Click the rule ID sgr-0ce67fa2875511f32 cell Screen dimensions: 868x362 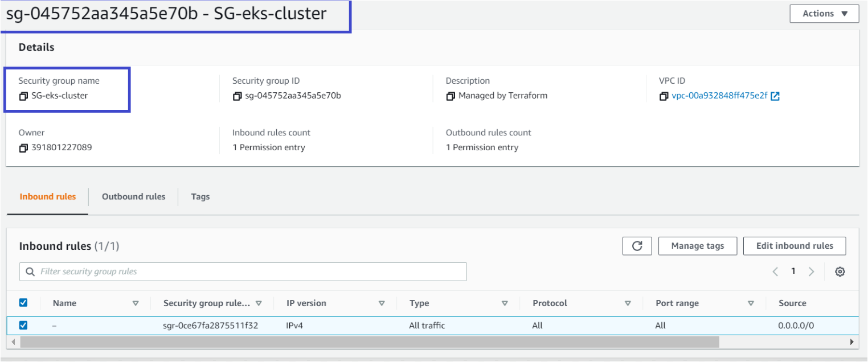(210, 326)
